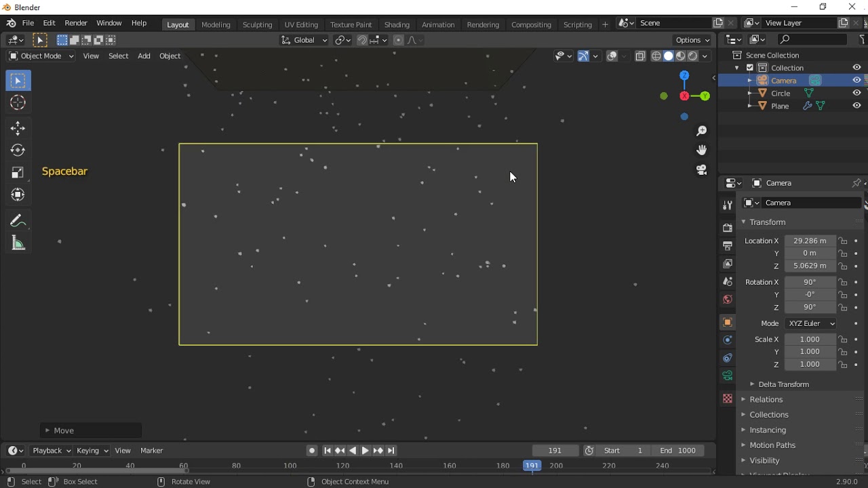Switch to the Shading workspace tab
The width and height of the screenshot is (868, 488).
(x=397, y=24)
